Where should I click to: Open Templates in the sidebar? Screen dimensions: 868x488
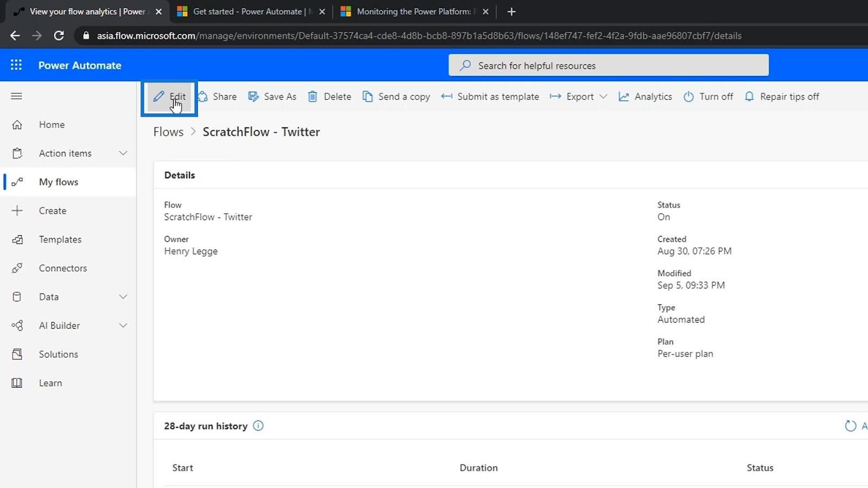click(x=68, y=240)
